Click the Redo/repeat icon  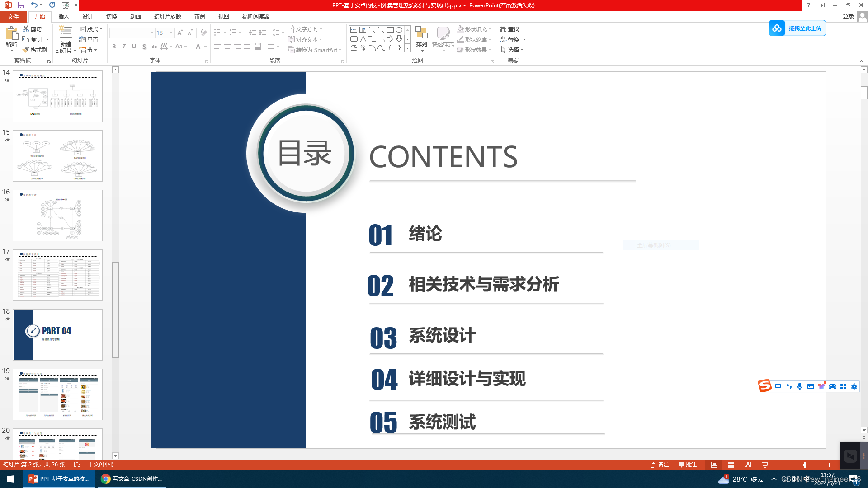[x=52, y=5]
